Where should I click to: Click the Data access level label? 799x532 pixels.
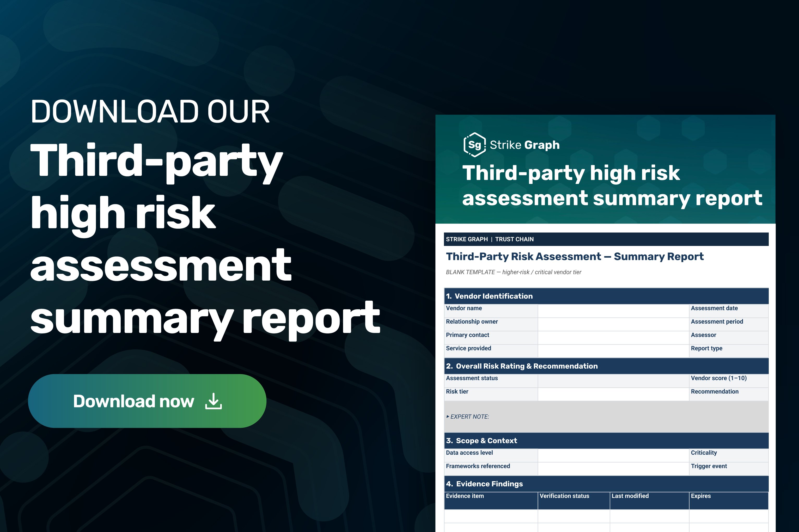469,453
